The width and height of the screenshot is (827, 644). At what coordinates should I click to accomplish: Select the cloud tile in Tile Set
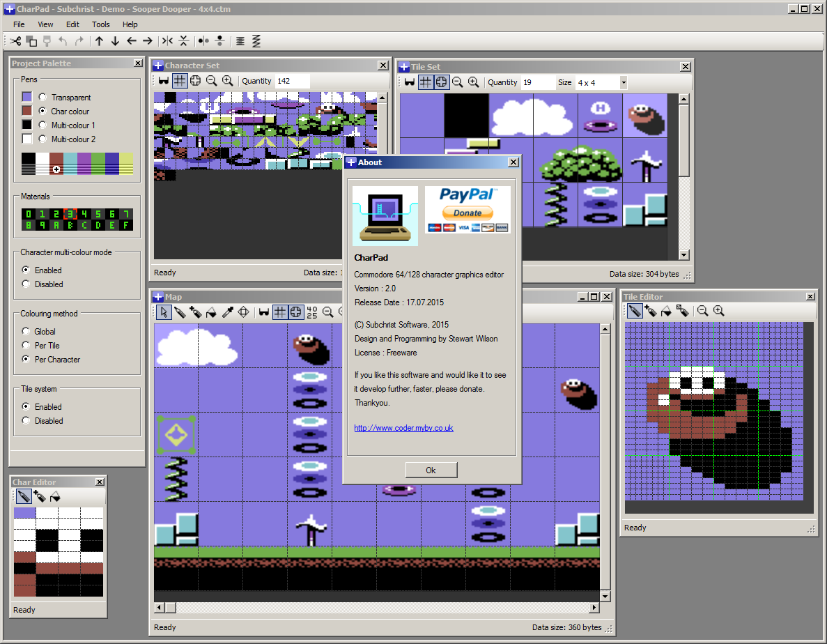[533, 116]
